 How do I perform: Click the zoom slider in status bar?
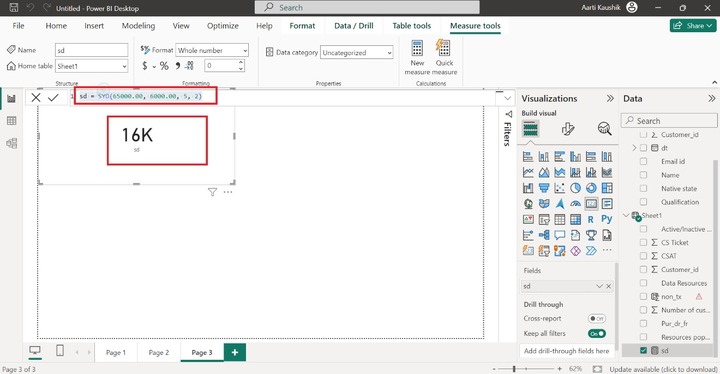point(527,369)
